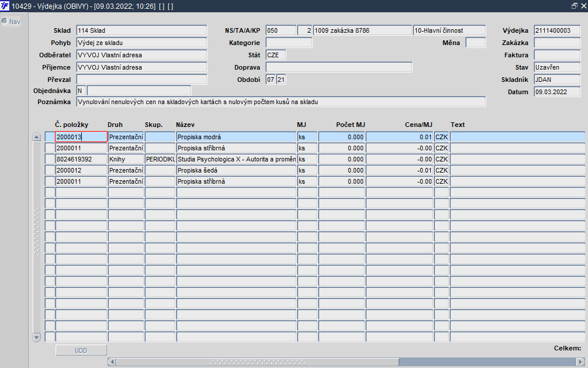Select item number 2000012 cell
The width and height of the screenshot is (588, 368).
tap(81, 170)
